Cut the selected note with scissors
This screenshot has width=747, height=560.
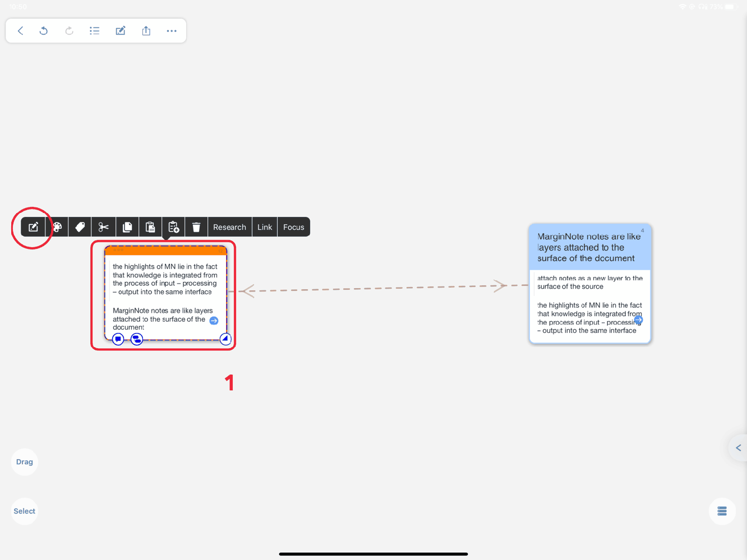tap(104, 227)
